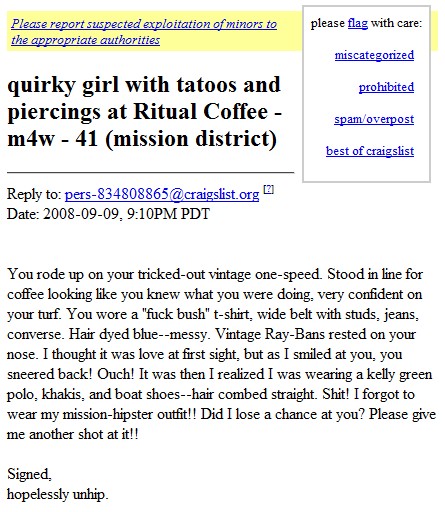This screenshot has width=445, height=512.
Task: Click the 'flag' link in flag box
Action: point(358,23)
